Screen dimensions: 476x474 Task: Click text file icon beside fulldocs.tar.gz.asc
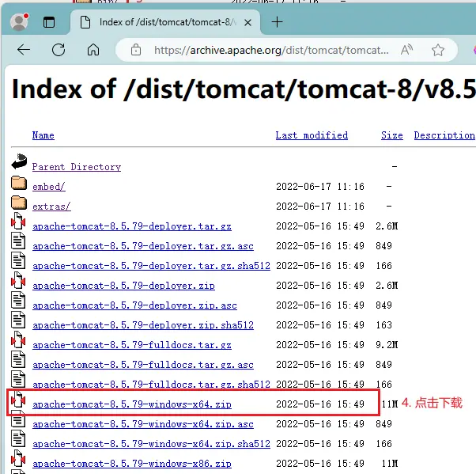coord(18,359)
